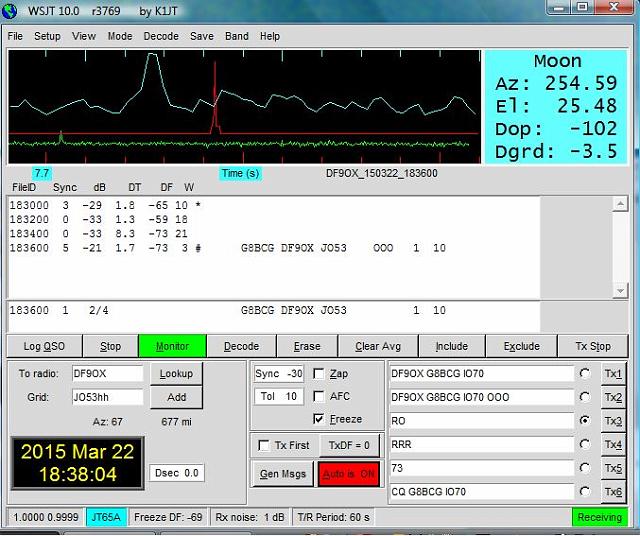Click the green Receiving status indicator
Image resolution: width=640 pixels, height=536 pixels.
click(600, 517)
